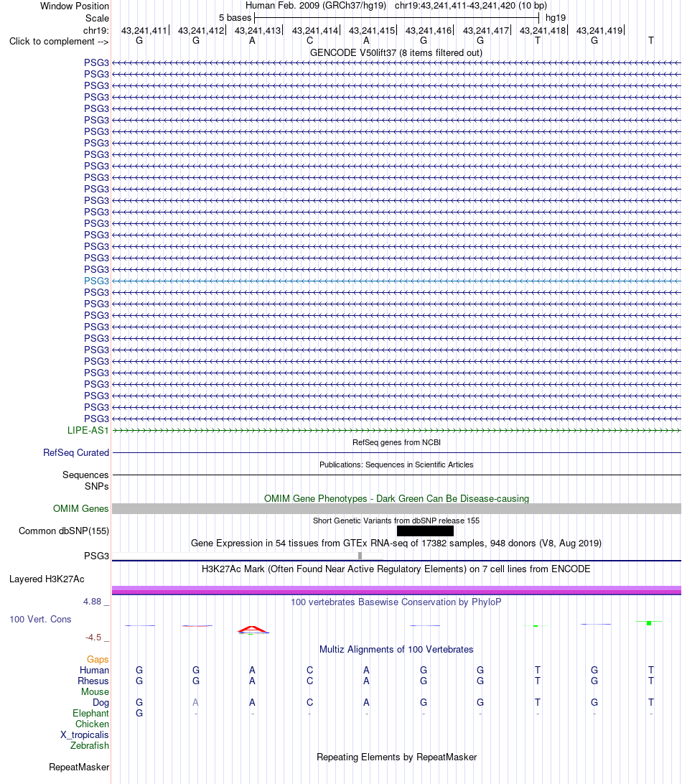Click the SNPs label under Sequences
Viewport: 682px width, 784px height.
pyautogui.click(x=96, y=487)
